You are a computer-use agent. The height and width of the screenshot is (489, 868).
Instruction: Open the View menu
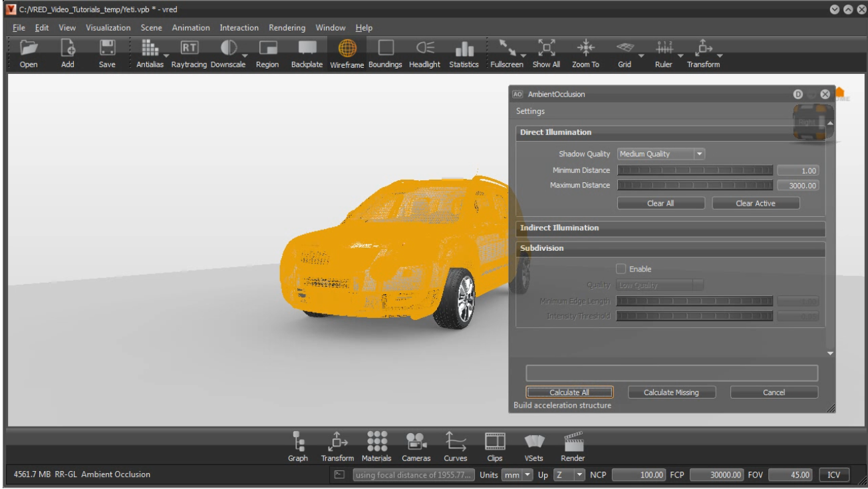click(x=67, y=28)
